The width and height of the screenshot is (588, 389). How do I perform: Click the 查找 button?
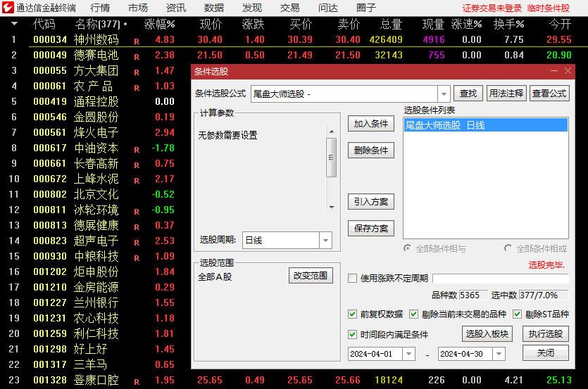pyautogui.click(x=468, y=94)
